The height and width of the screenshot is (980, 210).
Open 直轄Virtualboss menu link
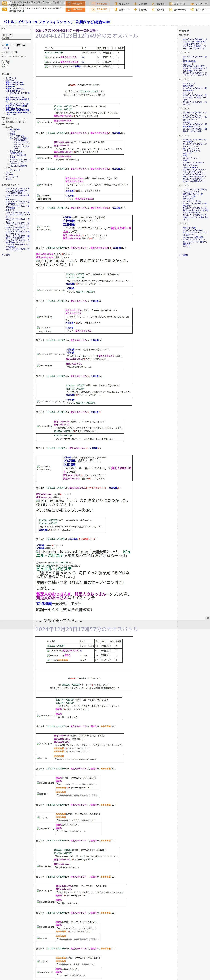(x=13, y=108)
